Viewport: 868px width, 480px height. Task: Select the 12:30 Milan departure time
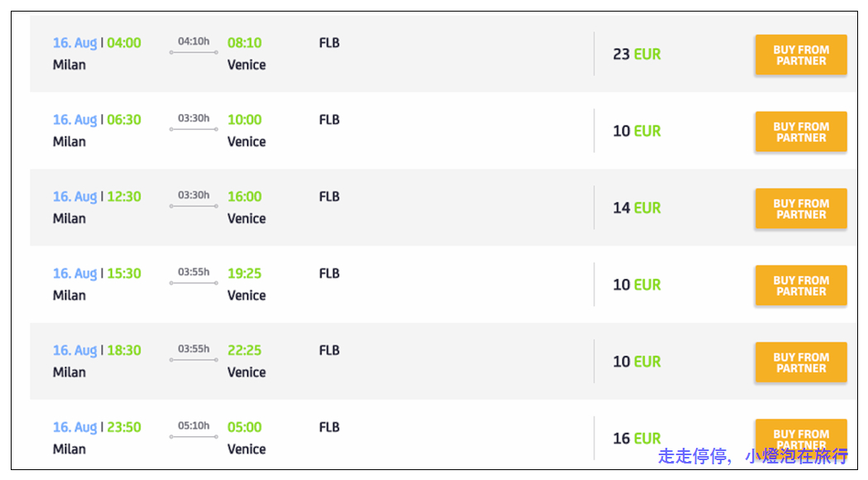[x=124, y=197]
